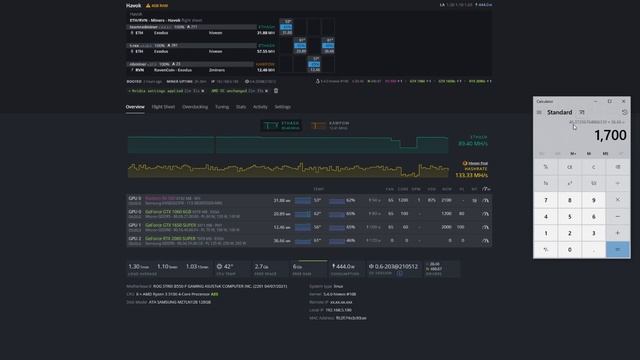Click the square root key in Calculator
Viewport: 640px width, 360px height.
click(594, 183)
